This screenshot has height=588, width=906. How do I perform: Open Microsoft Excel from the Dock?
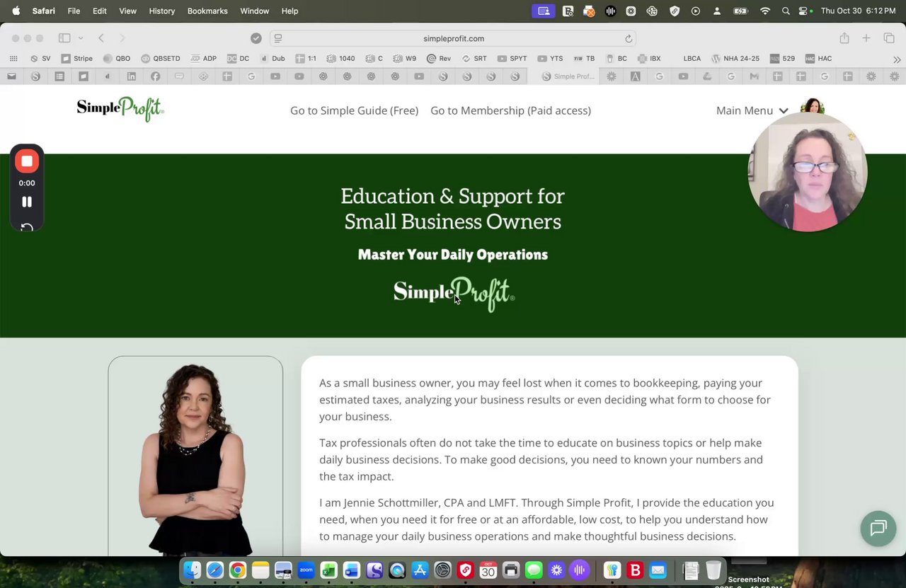pos(328,570)
